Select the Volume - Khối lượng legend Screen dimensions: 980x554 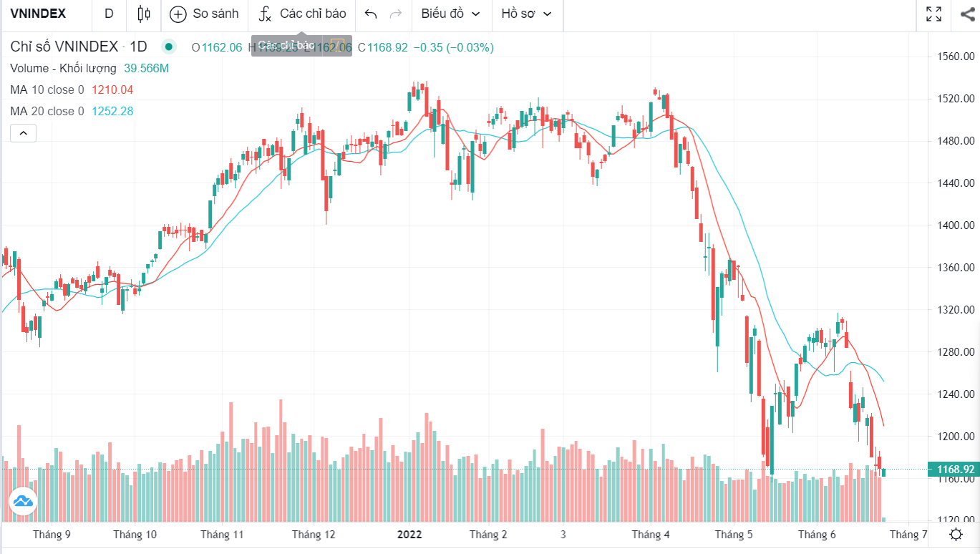(x=63, y=68)
